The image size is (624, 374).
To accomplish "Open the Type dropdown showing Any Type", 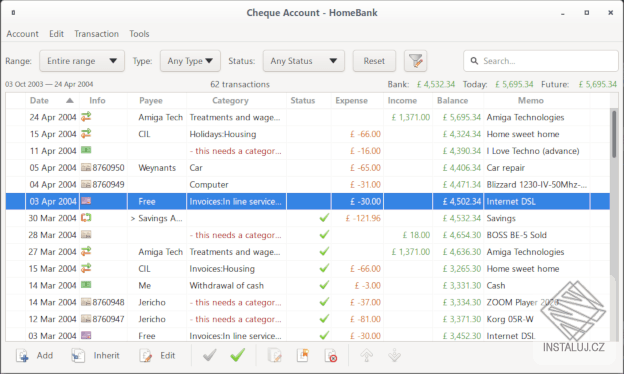I will [190, 61].
